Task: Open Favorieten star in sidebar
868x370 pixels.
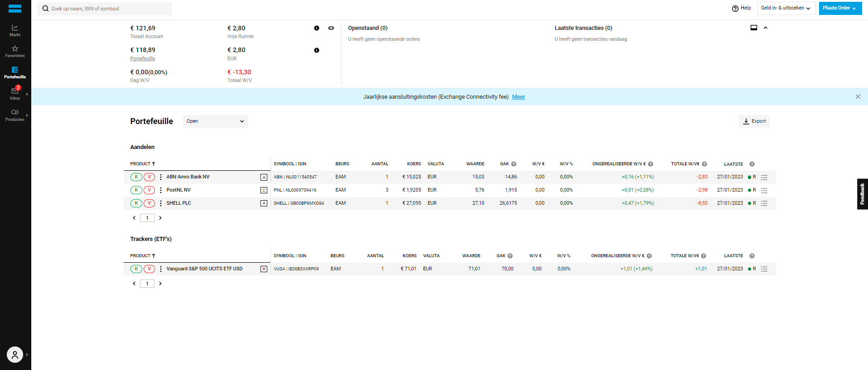Action: pyautogui.click(x=15, y=51)
